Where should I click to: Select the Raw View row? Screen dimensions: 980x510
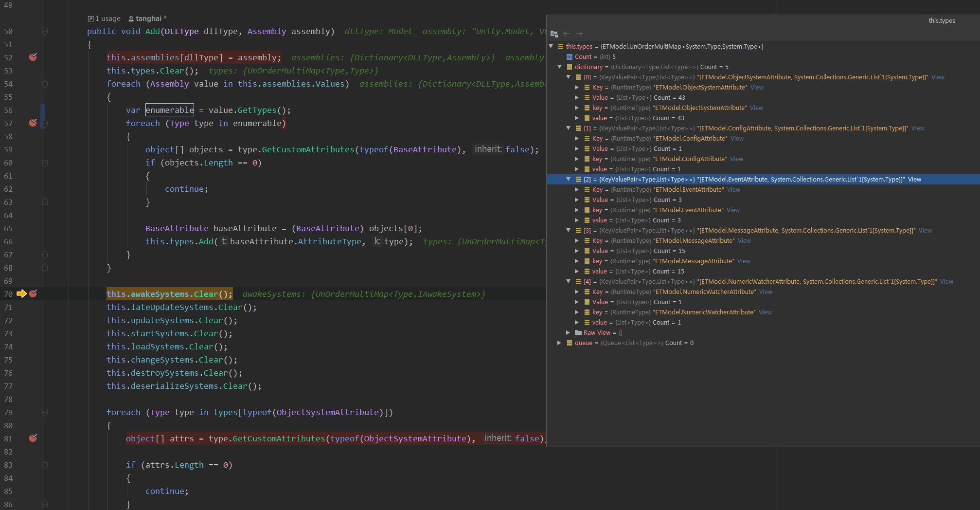pos(763,332)
